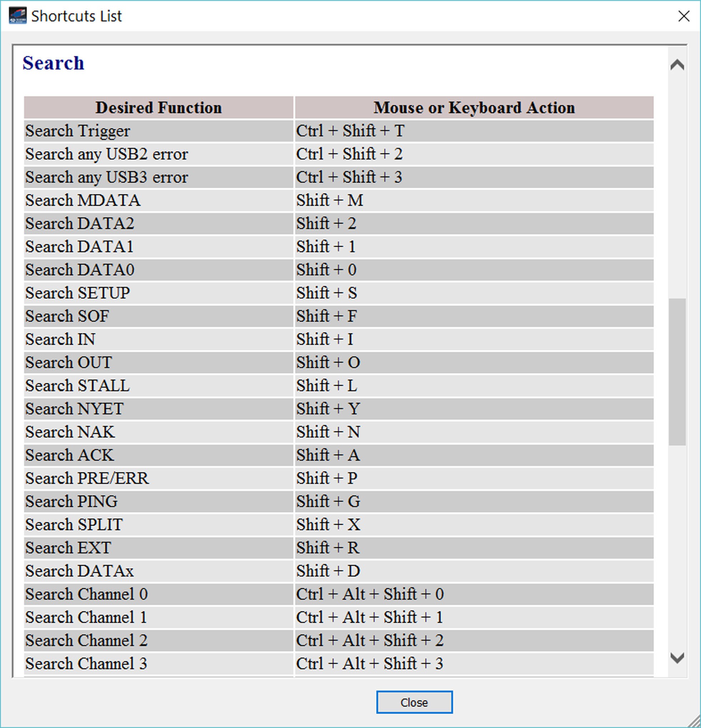Click the scrollbar up arrow
701x728 pixels.
click(x=677, y=65)
